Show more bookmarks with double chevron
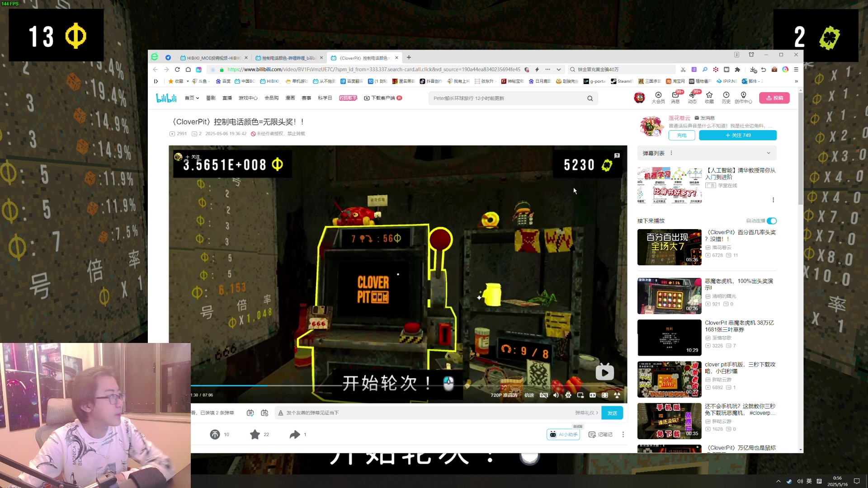 coord(796,81)
